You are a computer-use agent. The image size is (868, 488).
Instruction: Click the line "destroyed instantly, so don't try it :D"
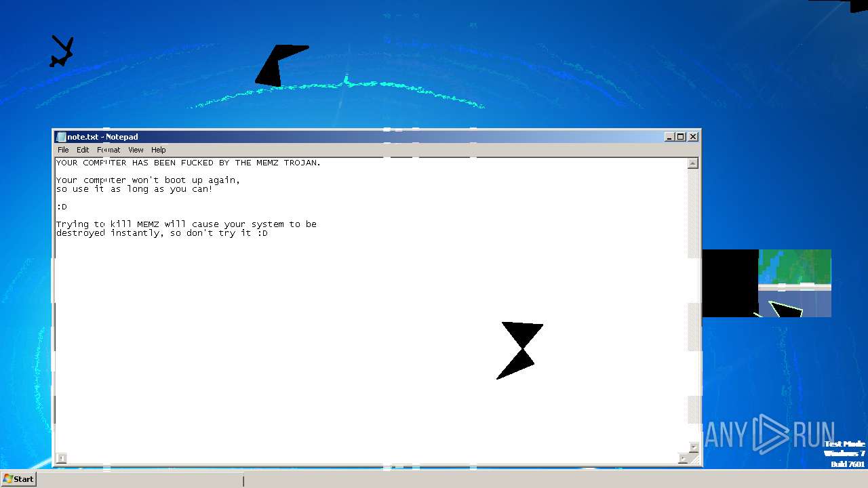click(162, 233)
